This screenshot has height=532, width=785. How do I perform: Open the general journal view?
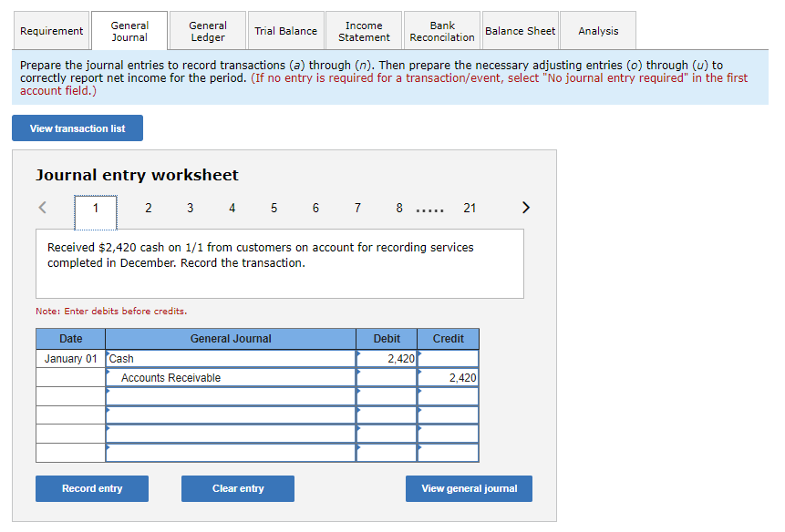[469, 488]
